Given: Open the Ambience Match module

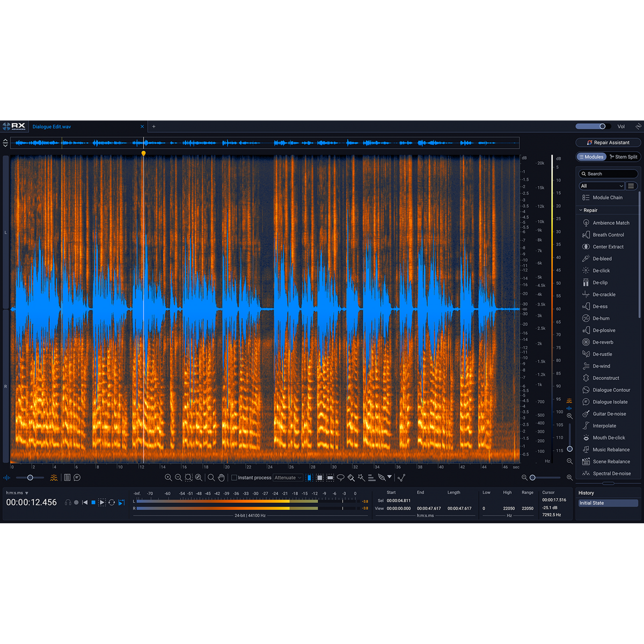Looking at the screenshot, I should tap(607, 223).
